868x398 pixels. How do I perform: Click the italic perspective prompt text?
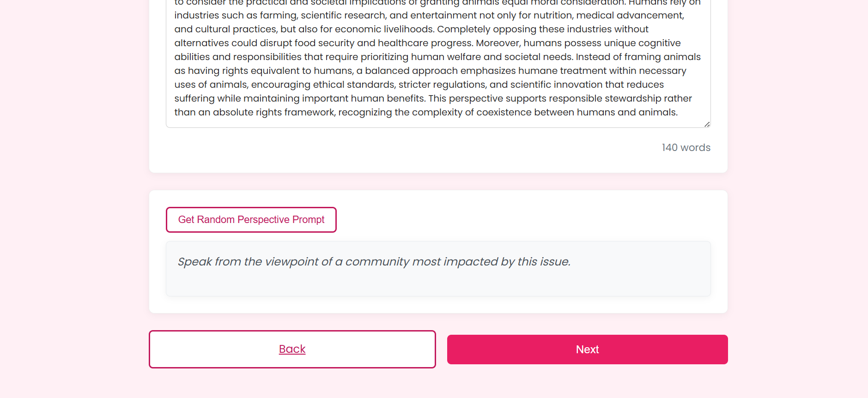(x=374, y=262)
